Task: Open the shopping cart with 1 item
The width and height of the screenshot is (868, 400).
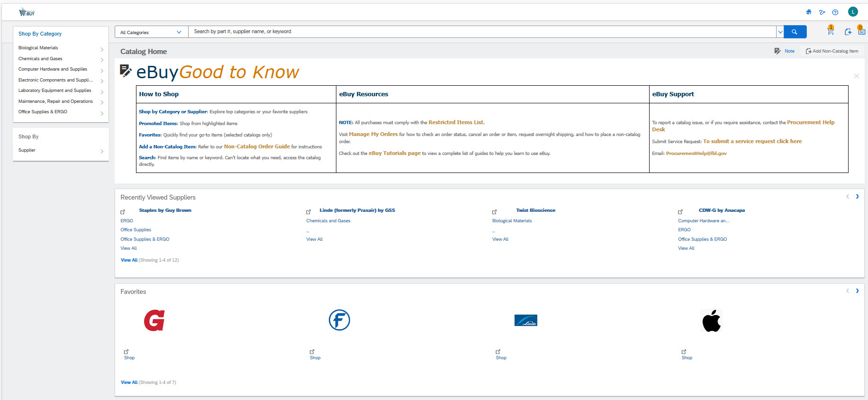Action: [830, 31]
